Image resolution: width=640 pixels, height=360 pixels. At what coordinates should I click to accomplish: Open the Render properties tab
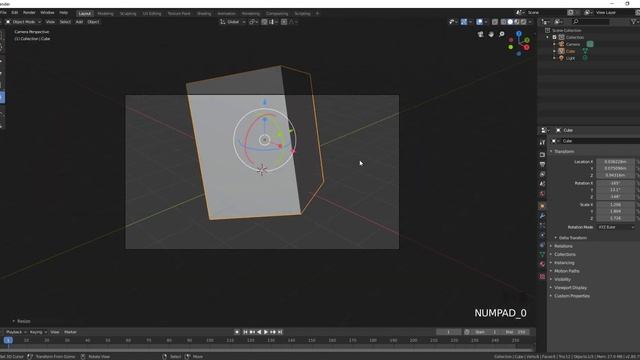542,155
